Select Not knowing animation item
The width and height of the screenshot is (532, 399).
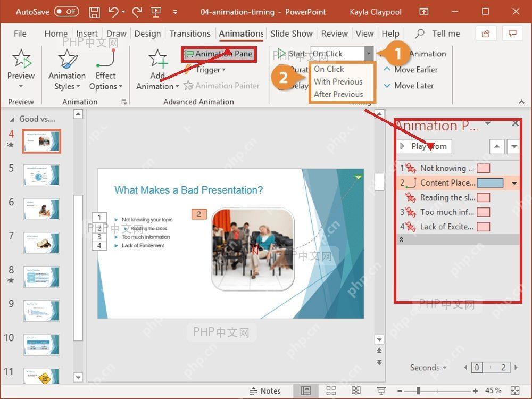point(458,168)
